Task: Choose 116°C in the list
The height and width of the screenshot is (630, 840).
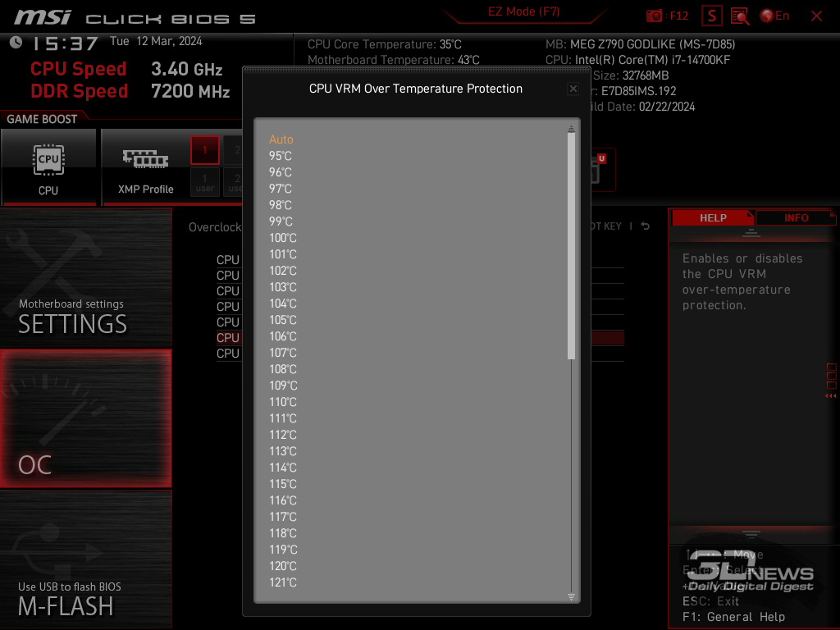Action: click(282, 500)
